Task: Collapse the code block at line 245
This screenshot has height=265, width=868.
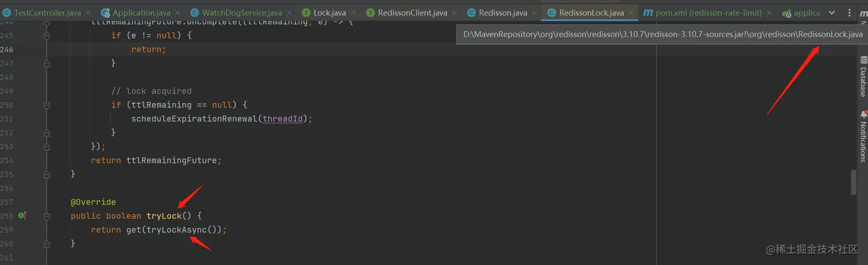Action: 46,35
